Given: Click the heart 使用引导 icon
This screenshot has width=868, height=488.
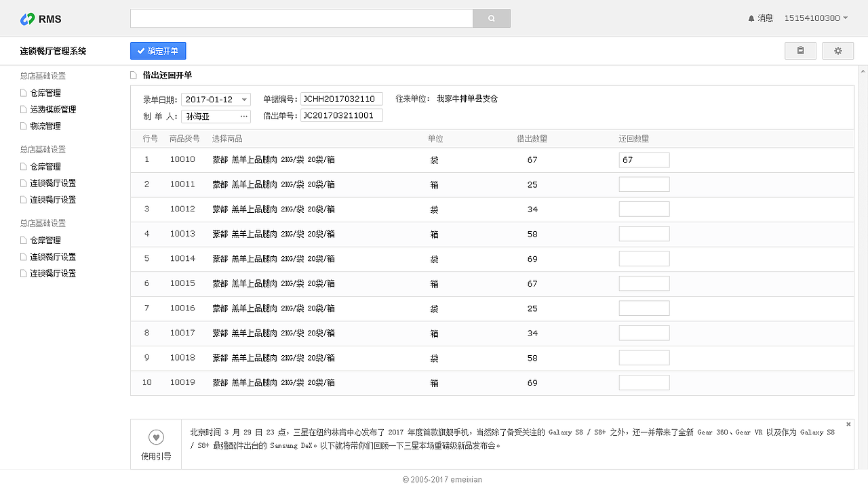Looking at the screenshot, I should coord(156,438).
